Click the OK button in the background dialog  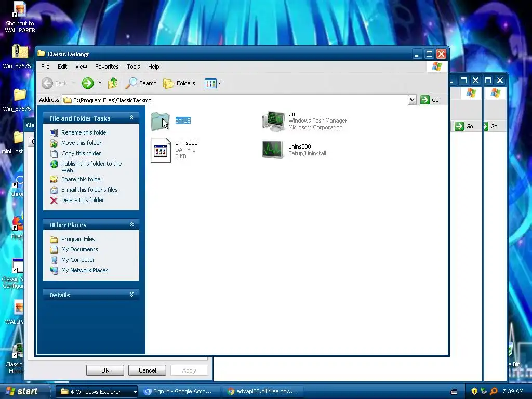click(x=105, y=370)
